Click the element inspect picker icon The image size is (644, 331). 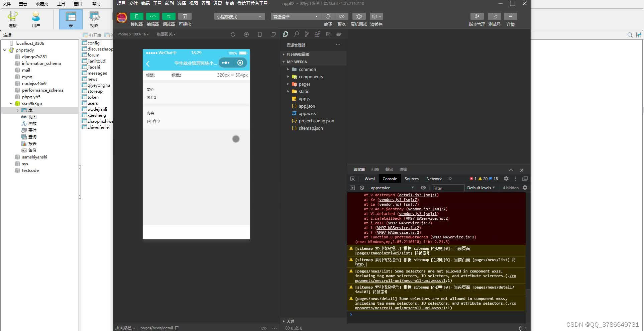coord(352,179)
